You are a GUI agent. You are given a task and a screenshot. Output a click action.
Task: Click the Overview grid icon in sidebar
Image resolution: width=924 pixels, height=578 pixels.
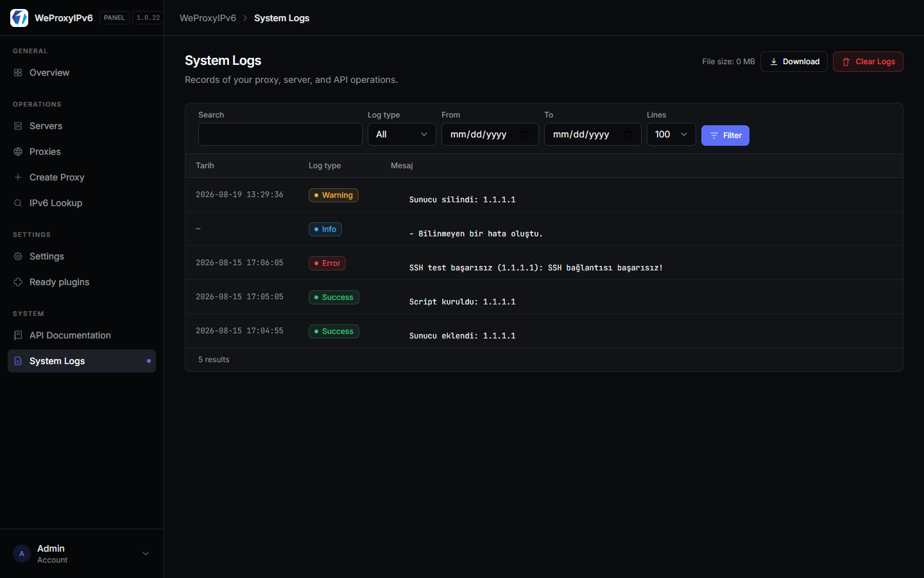pos(18,73)
